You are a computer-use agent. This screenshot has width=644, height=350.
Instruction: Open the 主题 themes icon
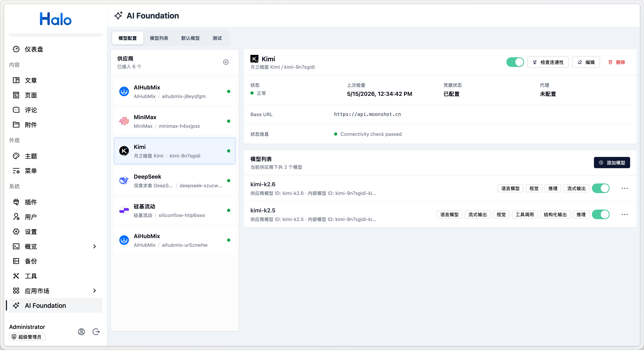[16, 156]
